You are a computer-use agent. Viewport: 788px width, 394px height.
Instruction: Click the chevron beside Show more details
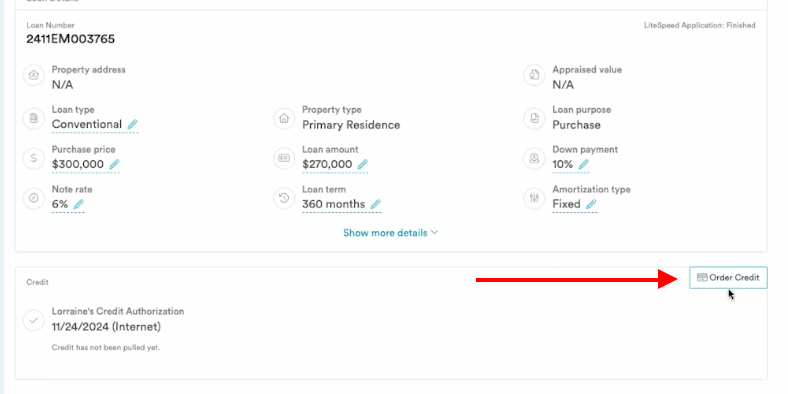pyautogui.click(x=434, y=233)
